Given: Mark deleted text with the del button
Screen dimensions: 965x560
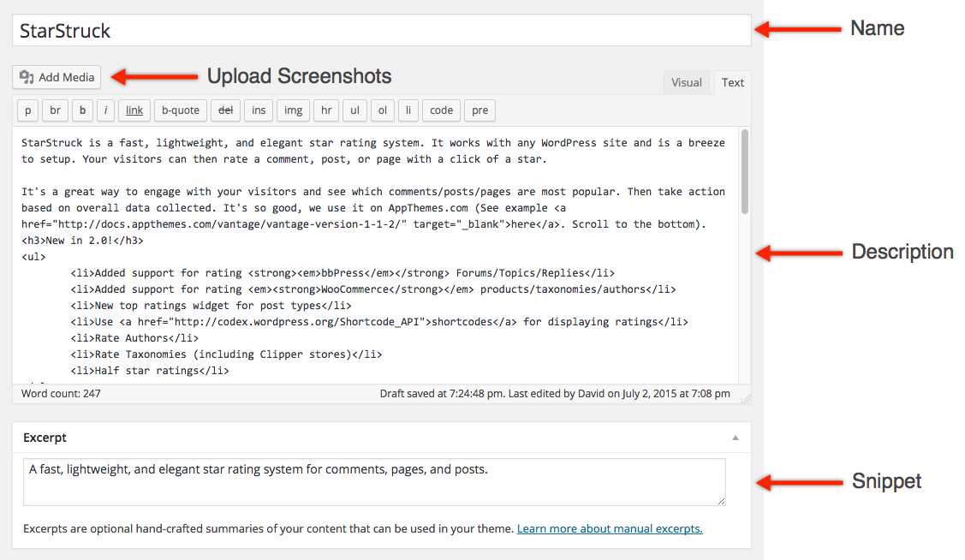Looking at the screenshot, I should click(x=226, y=110).
